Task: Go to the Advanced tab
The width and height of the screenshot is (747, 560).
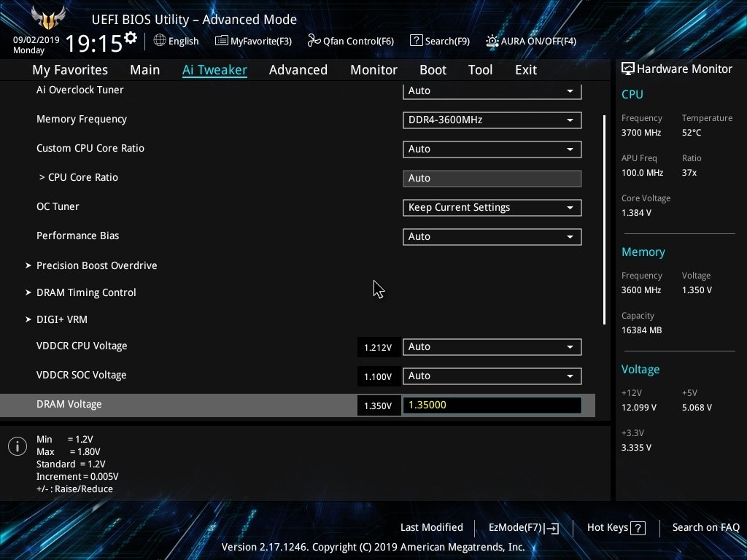Action: click(x=298, y=70)
